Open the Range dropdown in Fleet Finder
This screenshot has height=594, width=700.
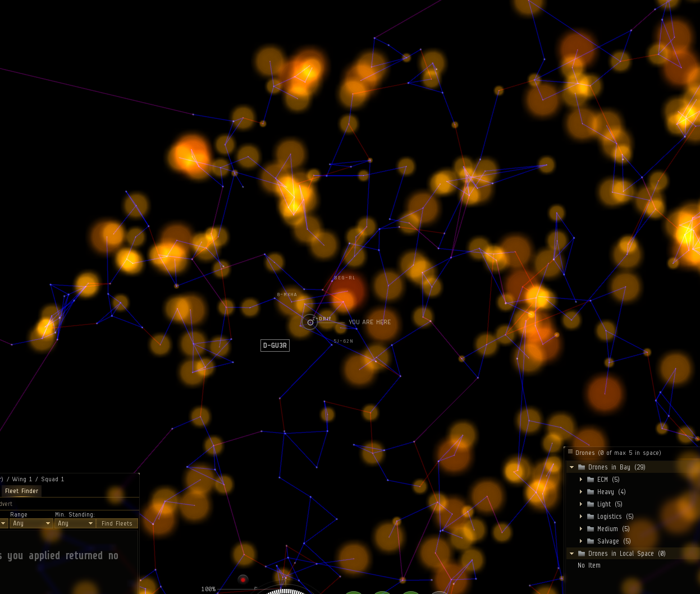point(31,523)
